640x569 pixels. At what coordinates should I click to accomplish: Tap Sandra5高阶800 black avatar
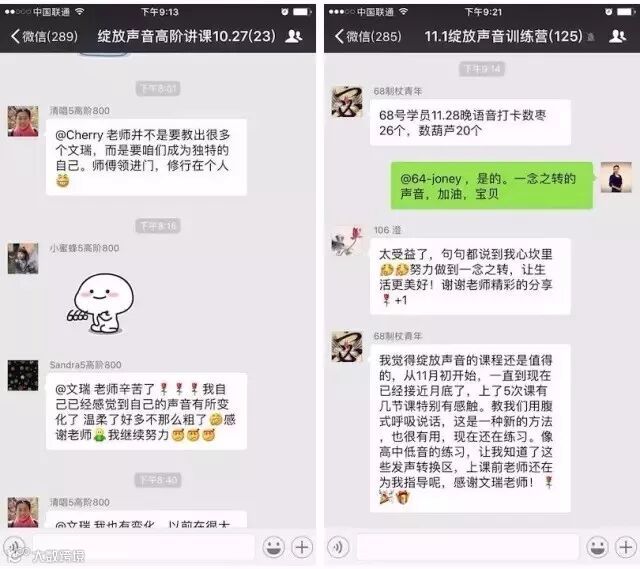coord(23,376)
